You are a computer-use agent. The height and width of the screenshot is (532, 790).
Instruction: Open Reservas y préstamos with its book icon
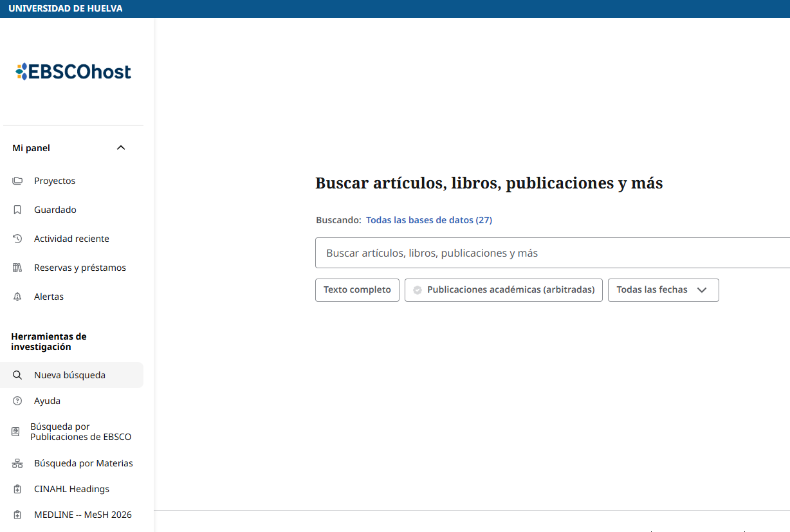pyautogui.click(x=17, y=268)
